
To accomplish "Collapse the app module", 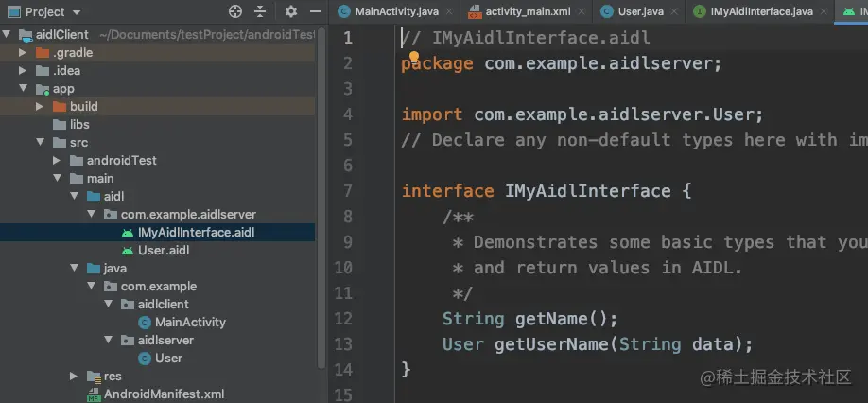I will (x=23, y=88).
